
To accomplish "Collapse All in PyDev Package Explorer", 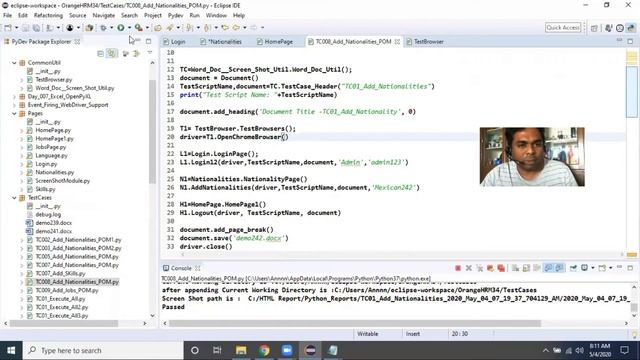I will (x=100, y=53).
